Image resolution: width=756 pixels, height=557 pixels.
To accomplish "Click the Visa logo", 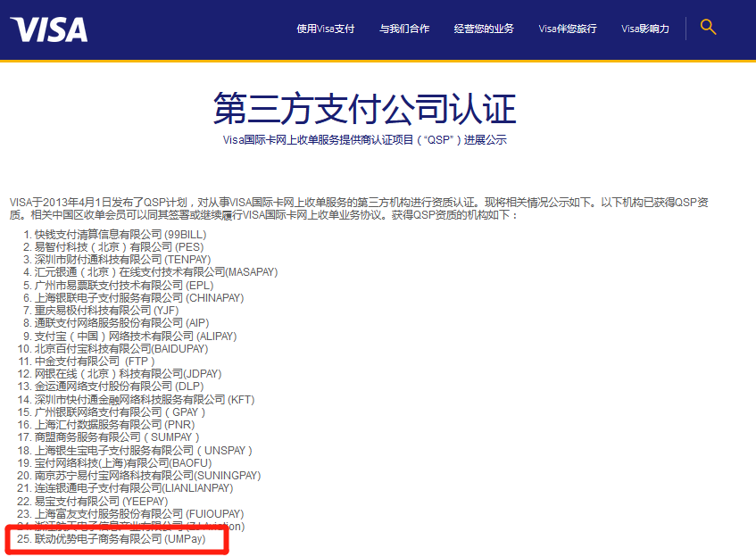I will point(48,28).
